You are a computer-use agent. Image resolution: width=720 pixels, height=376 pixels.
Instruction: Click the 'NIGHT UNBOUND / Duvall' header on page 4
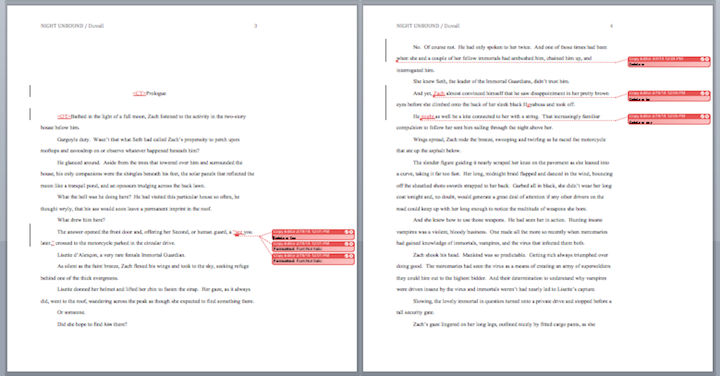(x=428, y=26)
